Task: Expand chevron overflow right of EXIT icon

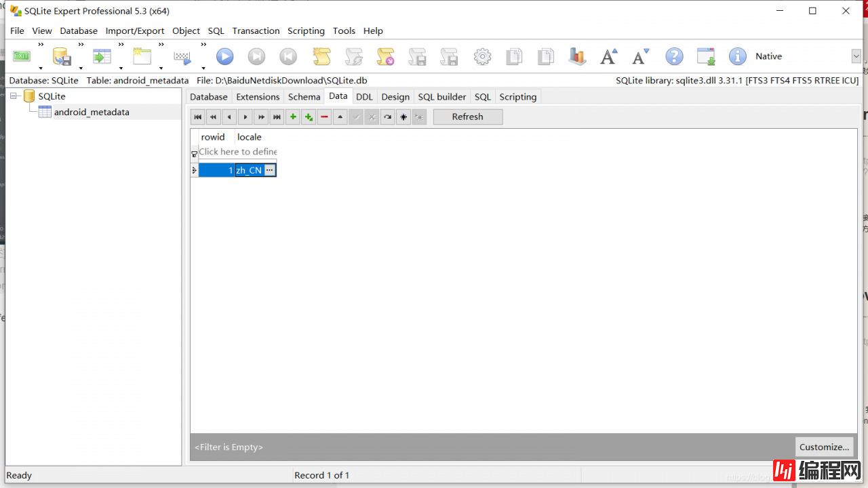Action: click(41, 45)
